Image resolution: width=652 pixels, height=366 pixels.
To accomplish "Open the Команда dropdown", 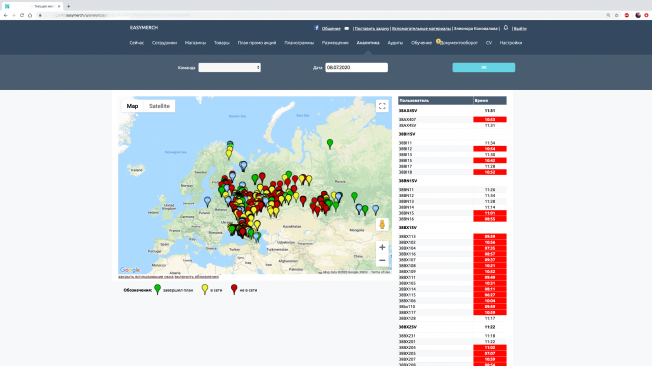I will click(230, 67).
